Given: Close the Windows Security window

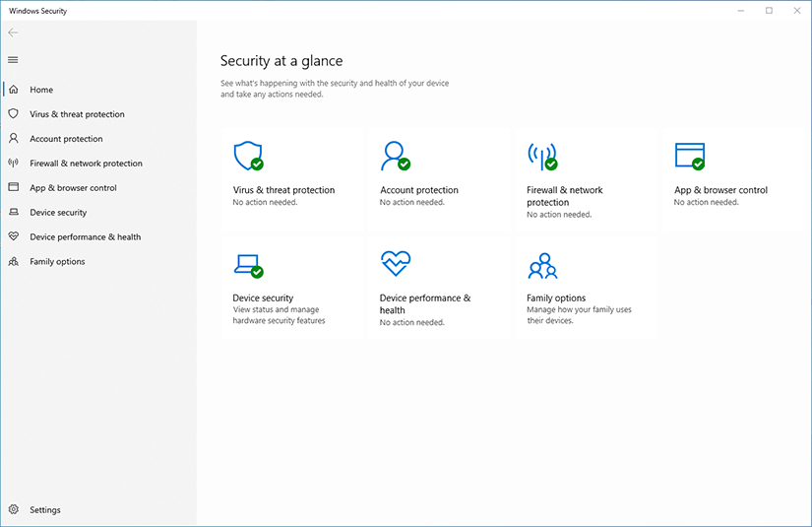Looking at the screenshot, I should [x=797, y=11].
